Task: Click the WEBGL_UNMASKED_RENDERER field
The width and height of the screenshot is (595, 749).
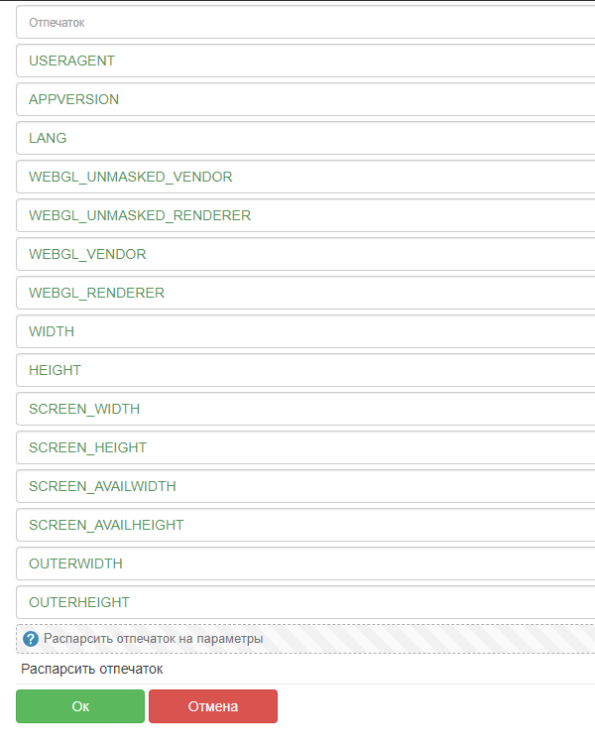Action: (x=306, y=215)
